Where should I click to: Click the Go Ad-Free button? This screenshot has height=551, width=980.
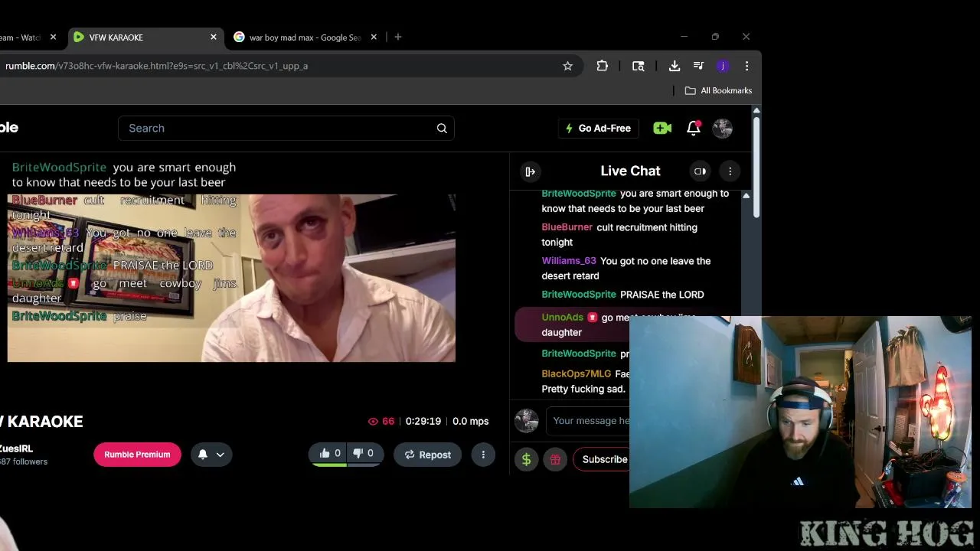[598, 129]
